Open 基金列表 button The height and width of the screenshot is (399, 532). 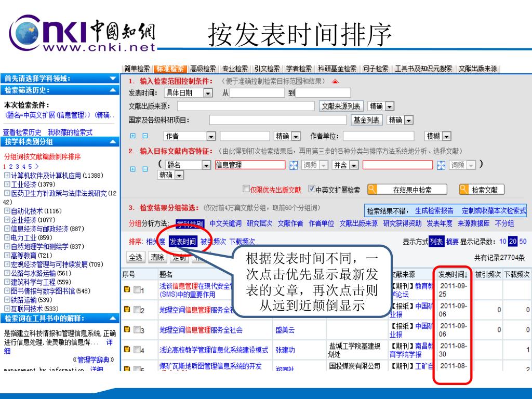(366, 120)
